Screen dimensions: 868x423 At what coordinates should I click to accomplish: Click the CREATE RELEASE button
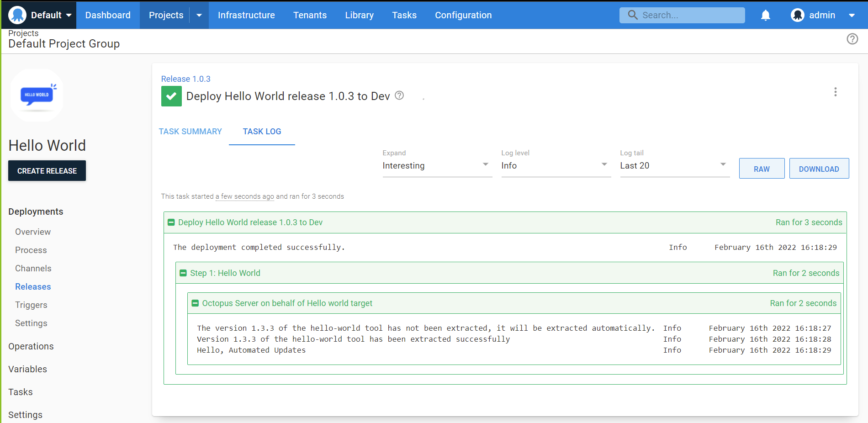[47, 170]
